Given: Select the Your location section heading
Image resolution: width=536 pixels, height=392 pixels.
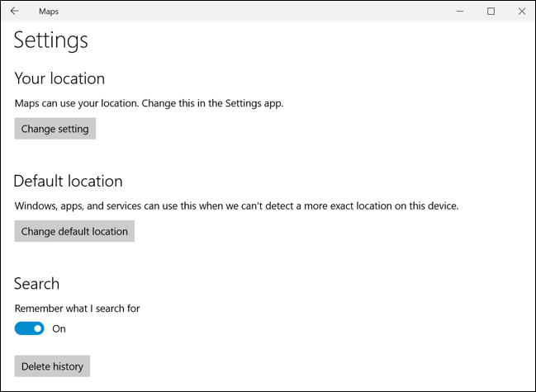Looking at the screenshot, I should click(x=59, y=78).
